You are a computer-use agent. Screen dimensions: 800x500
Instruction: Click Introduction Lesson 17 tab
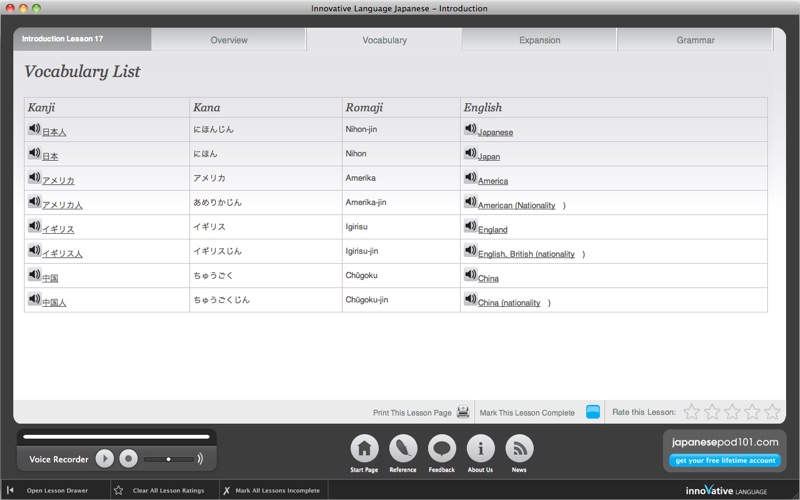click(82, 39)
